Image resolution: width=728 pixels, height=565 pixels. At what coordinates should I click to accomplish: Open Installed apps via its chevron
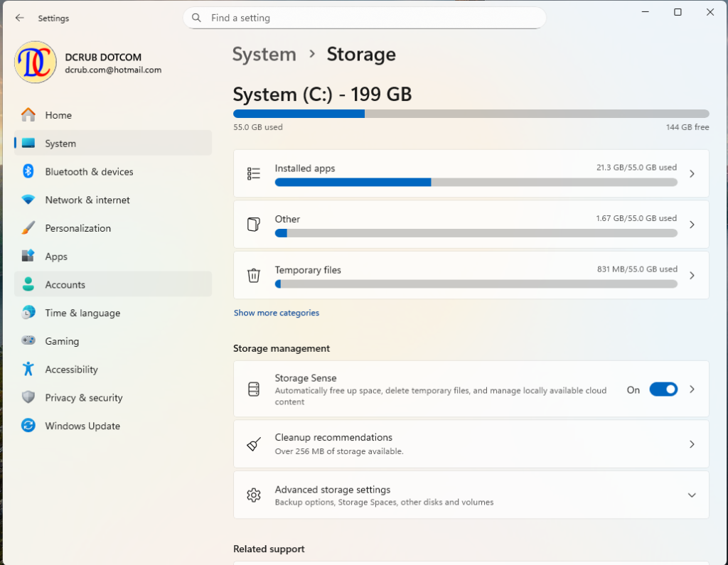[x=692, y=173]
